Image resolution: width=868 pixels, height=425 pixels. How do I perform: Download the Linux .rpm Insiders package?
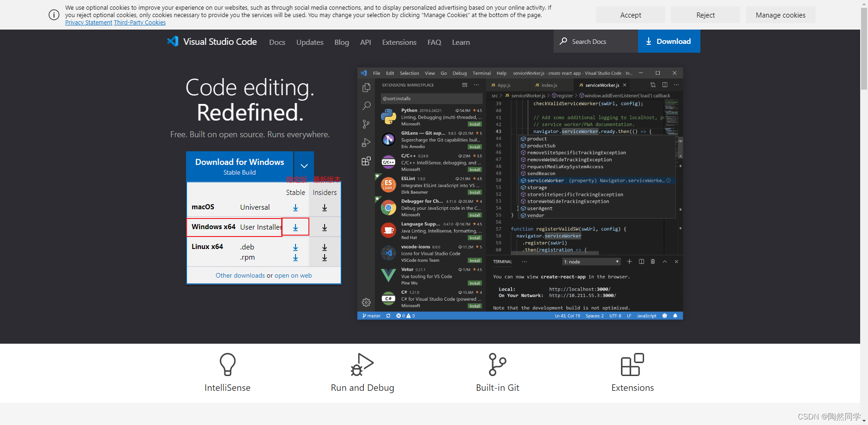click(325, 258)
